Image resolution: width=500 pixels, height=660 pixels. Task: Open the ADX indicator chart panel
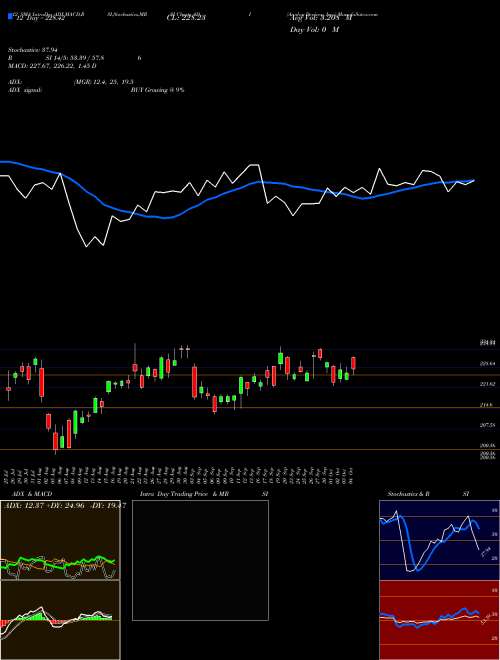60,540
